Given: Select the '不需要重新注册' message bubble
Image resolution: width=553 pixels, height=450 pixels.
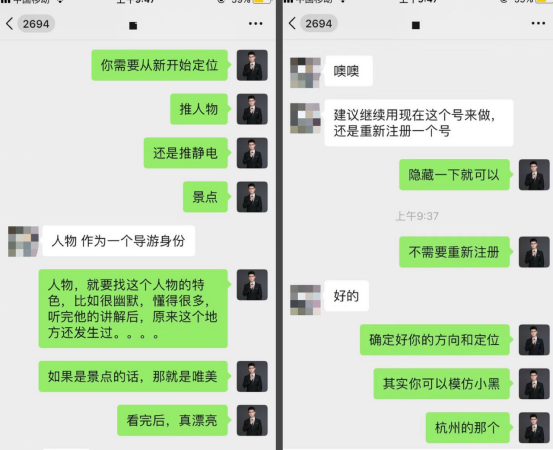Looking at the screenshot, I should click(x=455, y=252).
